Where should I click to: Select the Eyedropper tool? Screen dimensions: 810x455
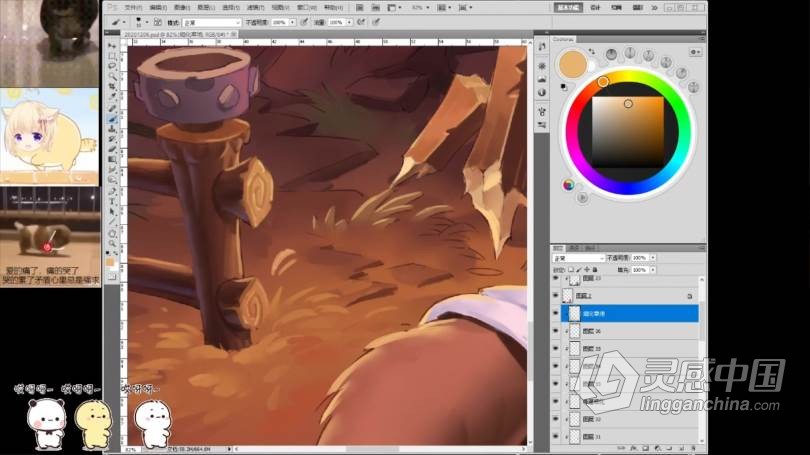(x=112, y=97)
